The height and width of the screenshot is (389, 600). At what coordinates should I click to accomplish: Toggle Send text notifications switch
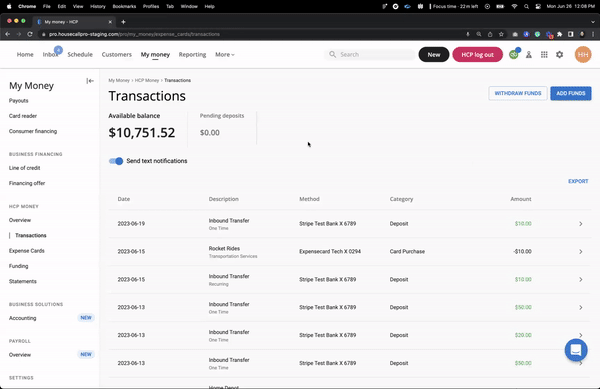116,161
